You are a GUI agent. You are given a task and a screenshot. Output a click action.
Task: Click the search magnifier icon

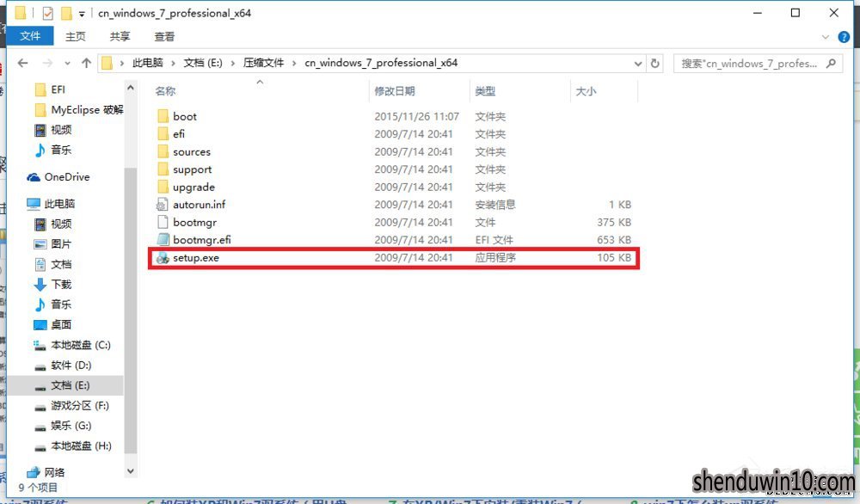pos(831,63)
